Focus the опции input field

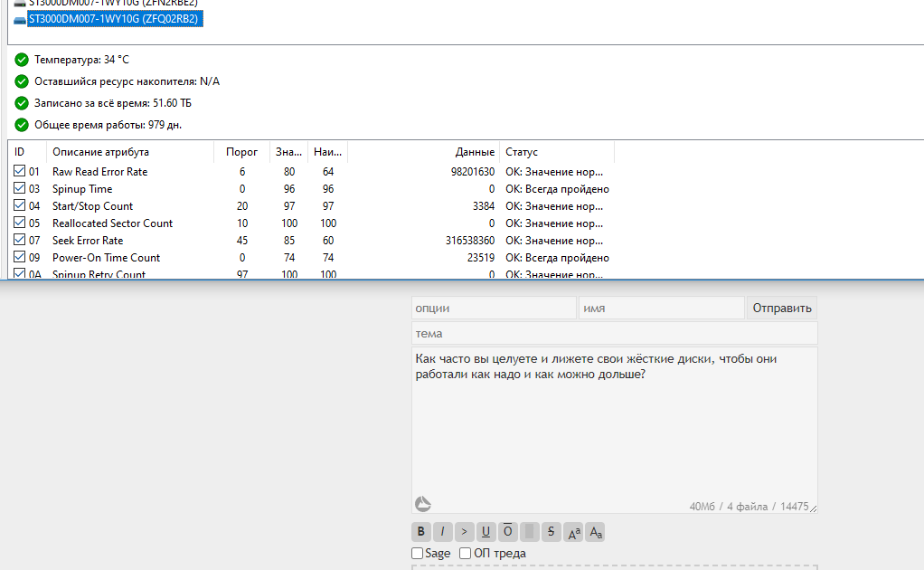pyautogui.click(x=494, y=308)
